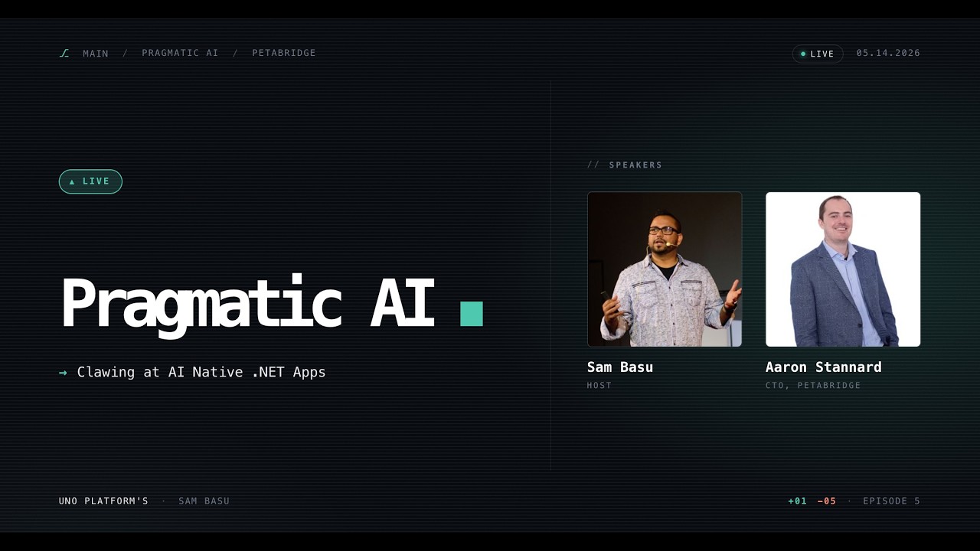Click UNO PLATFORM'S in the footer
This screenshot has width=980, height=551.
point(103,501)
